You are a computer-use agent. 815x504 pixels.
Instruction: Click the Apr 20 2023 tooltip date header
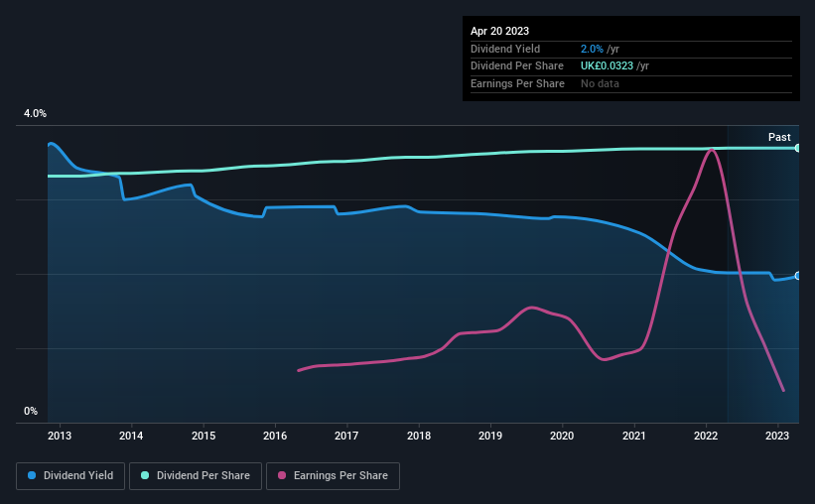tap(499, 31)
